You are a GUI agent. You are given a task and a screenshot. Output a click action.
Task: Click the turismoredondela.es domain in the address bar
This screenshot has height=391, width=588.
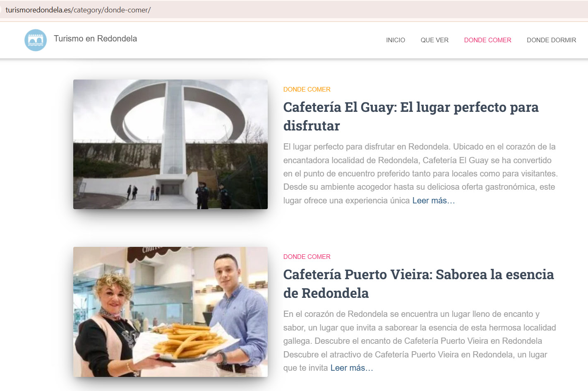(x=38, y=10)
